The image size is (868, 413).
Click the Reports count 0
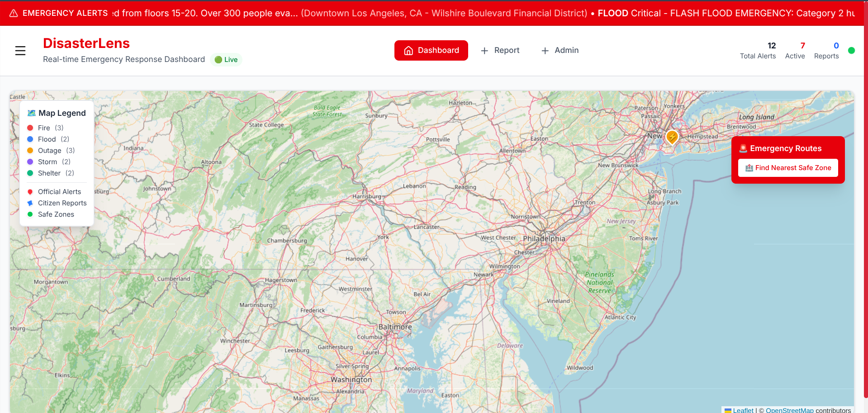[x=836, y=46]
